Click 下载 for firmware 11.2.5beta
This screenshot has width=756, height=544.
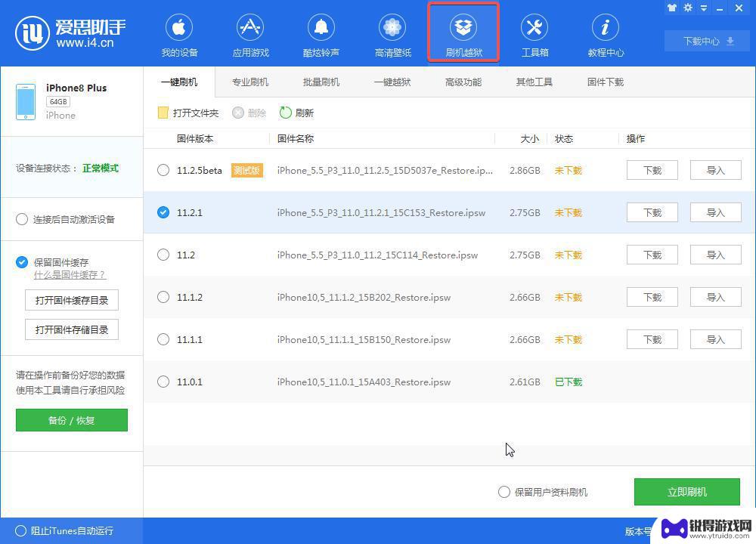click(652, 170)
